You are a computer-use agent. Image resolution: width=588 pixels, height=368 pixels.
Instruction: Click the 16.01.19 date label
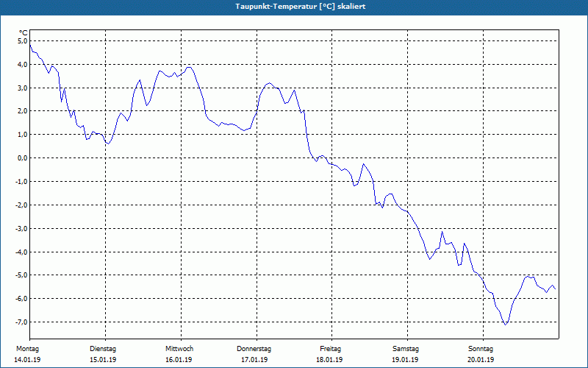pos(179,360)
